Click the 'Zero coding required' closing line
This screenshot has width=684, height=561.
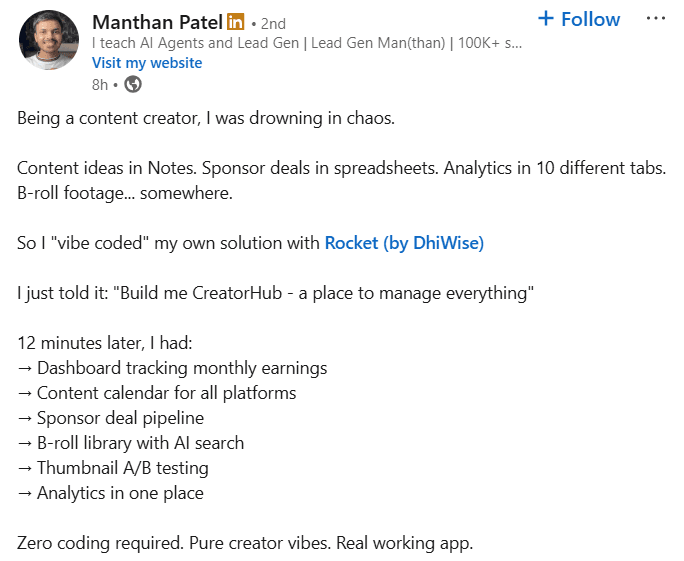point(245,543)
